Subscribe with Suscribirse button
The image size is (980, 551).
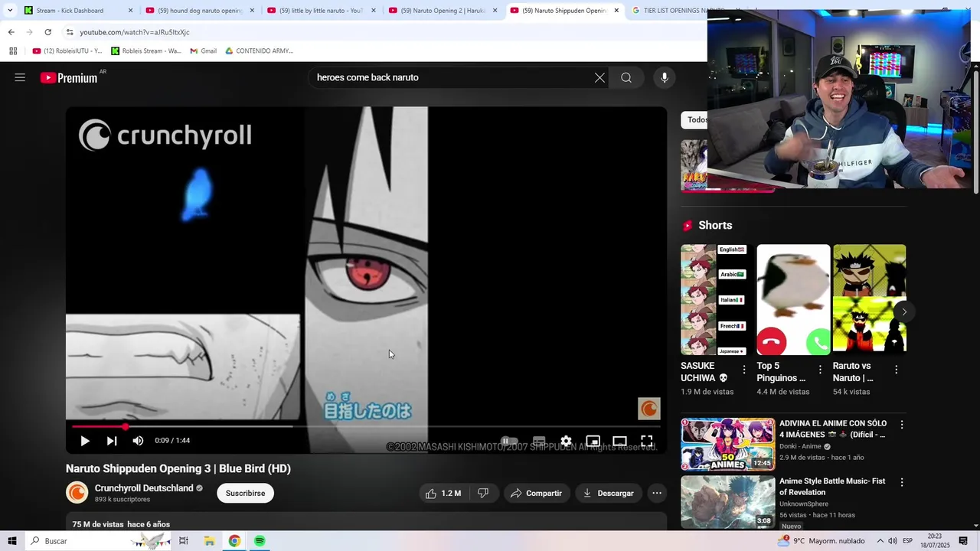click(x=245, y=494)
